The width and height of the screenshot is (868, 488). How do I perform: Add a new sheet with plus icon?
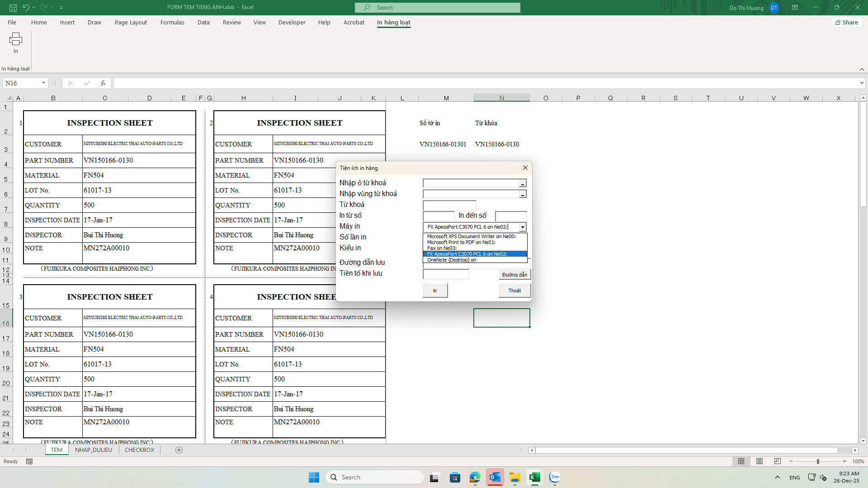[x=179, y=450]
